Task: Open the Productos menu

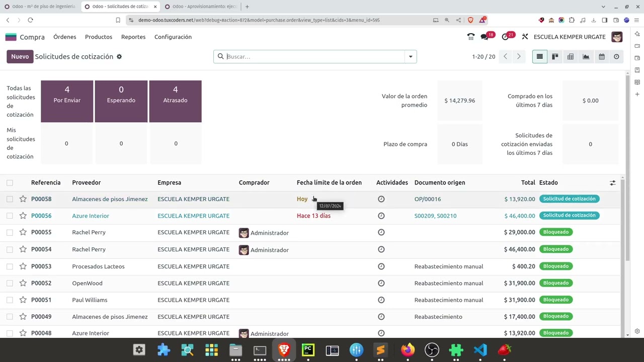Action: click(99, 37)
